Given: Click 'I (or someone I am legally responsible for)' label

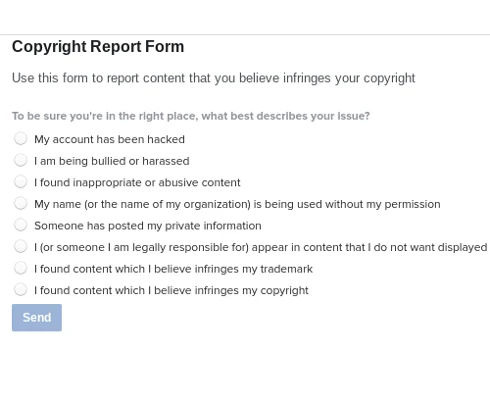Looking at the screenshot, I should click(261, 247).
